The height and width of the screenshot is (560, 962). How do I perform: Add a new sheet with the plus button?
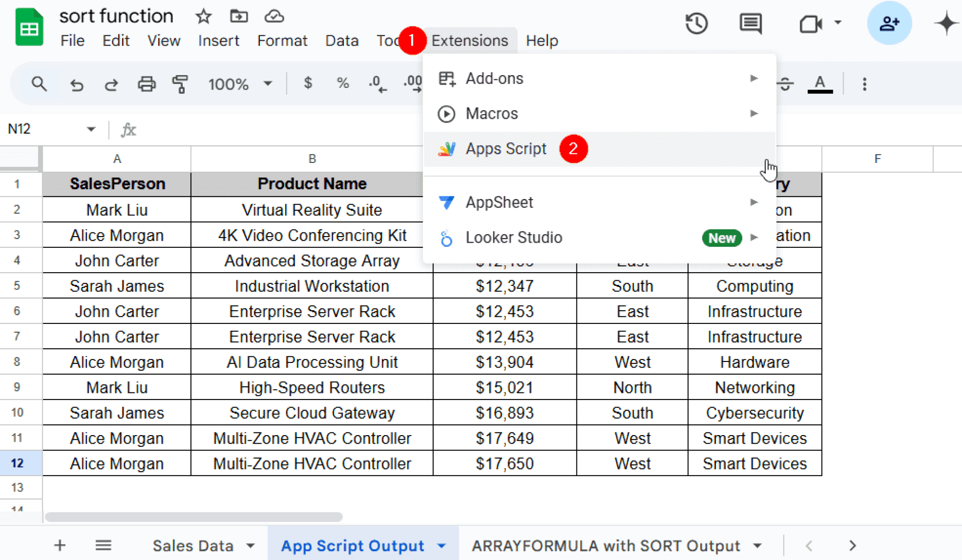[x=60, y=545]
